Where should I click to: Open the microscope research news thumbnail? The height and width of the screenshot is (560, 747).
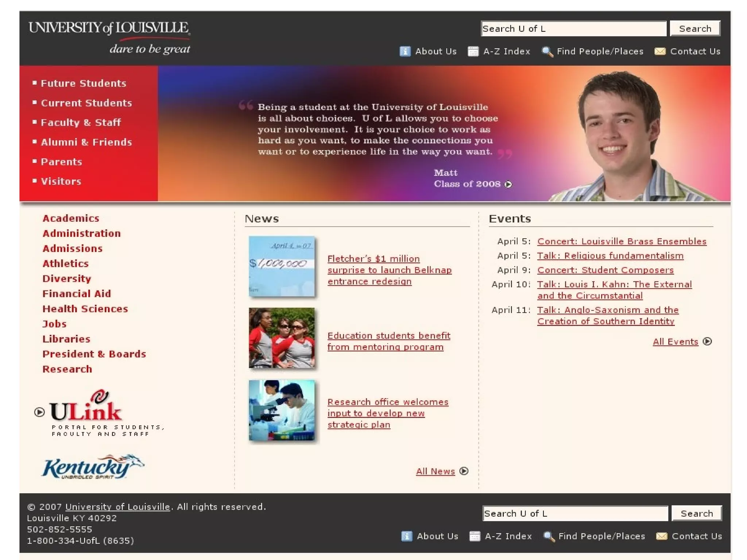pos(282,410)
